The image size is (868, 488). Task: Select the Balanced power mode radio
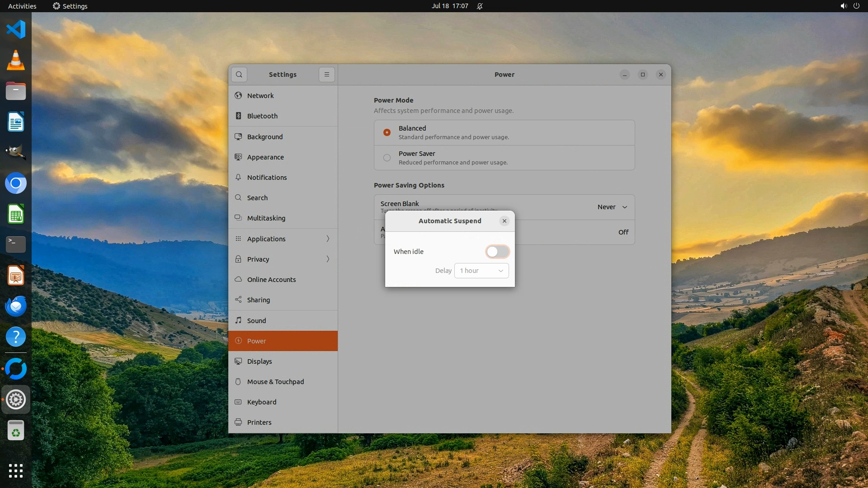click(387, 132)
